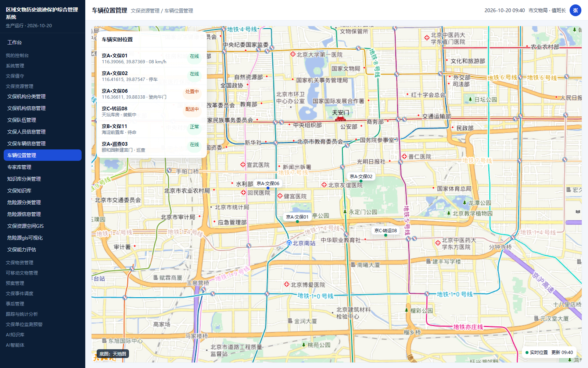
Task: Expand the 文保资源管理 sidebar group
Action: click(19, 86)
